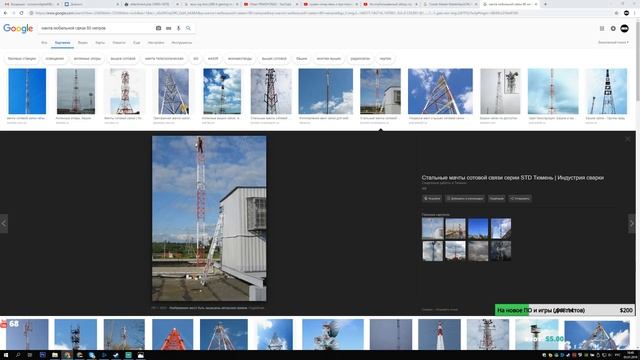The image size is (640, 360).
Task: Open bottom-row thumbnail of red cone tower
Action: 173,335
